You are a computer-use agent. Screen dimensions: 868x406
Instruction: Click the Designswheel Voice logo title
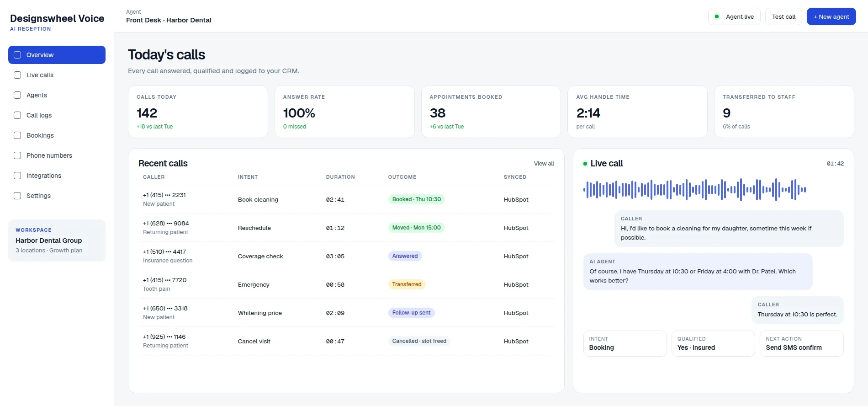pyautogui.click(x=57, y=19)
